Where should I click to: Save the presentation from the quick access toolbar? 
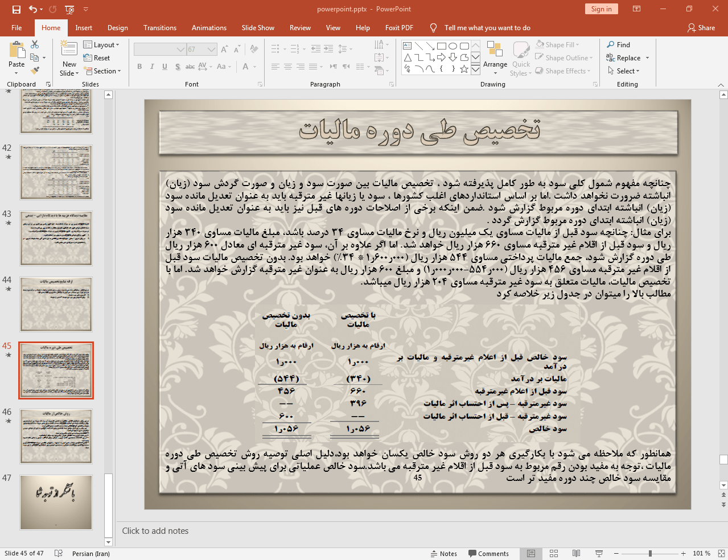(x=17, y=9)
